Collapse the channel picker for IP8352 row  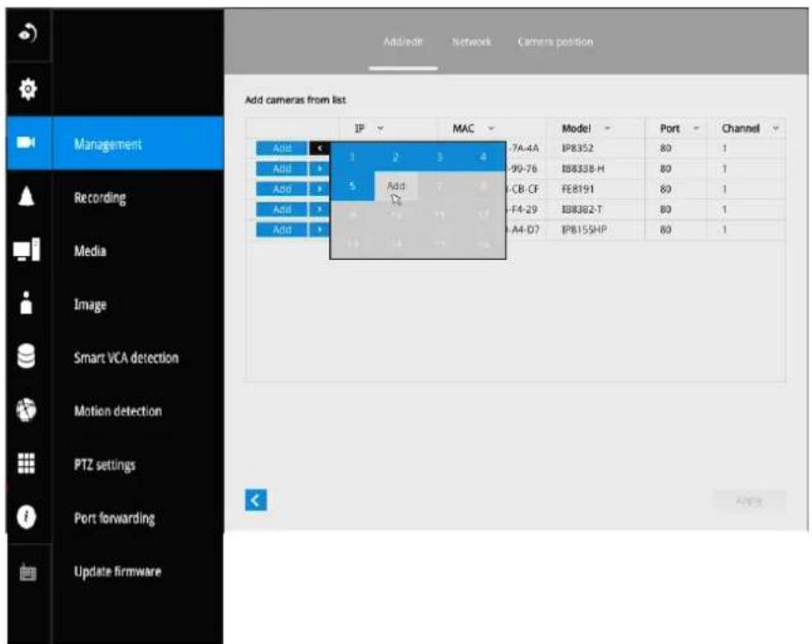(x=319, y=148)
